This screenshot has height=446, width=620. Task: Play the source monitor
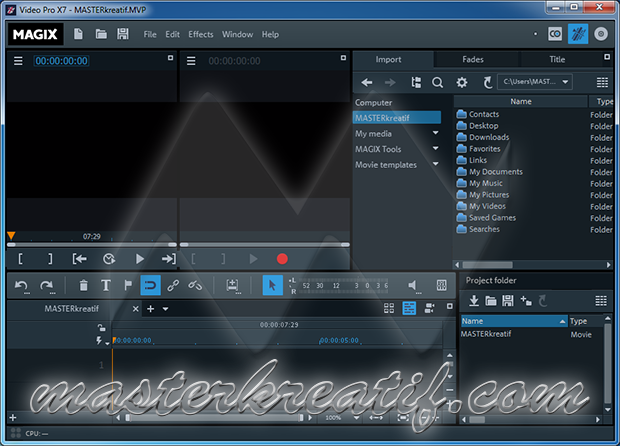[139, 259]
